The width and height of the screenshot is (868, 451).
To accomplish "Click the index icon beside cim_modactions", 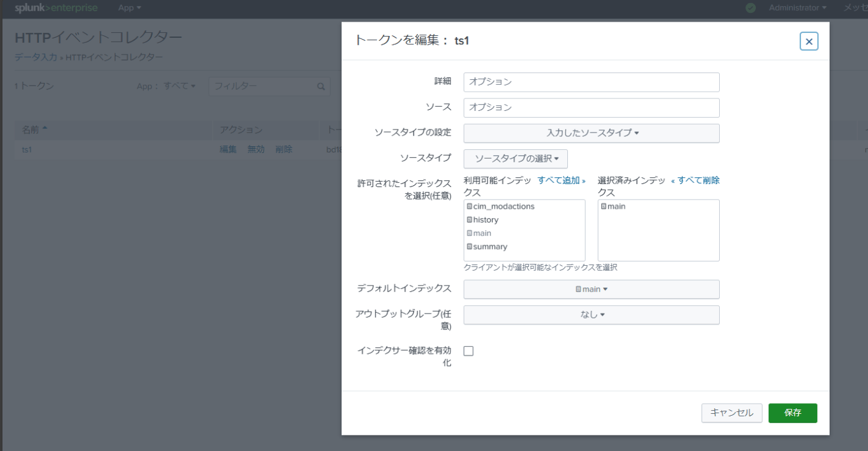I will pyautogui.click(x=469, y=206).
